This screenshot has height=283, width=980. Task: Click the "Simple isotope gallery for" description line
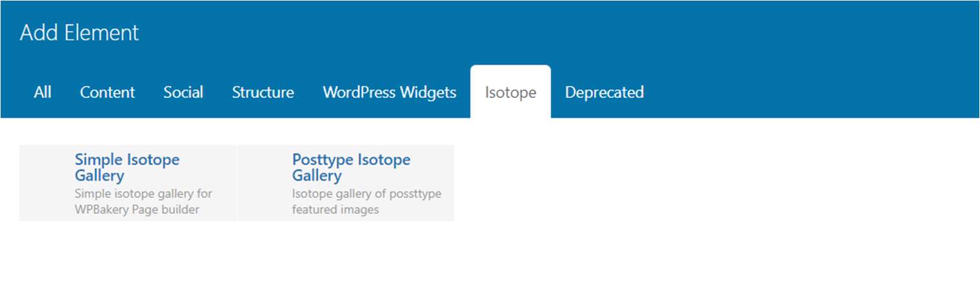pos(143,193)
